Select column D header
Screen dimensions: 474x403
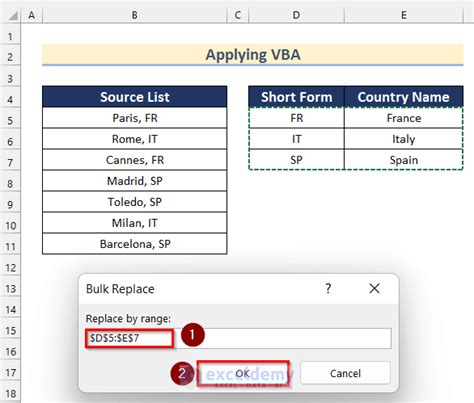click(x=296, y=15)
